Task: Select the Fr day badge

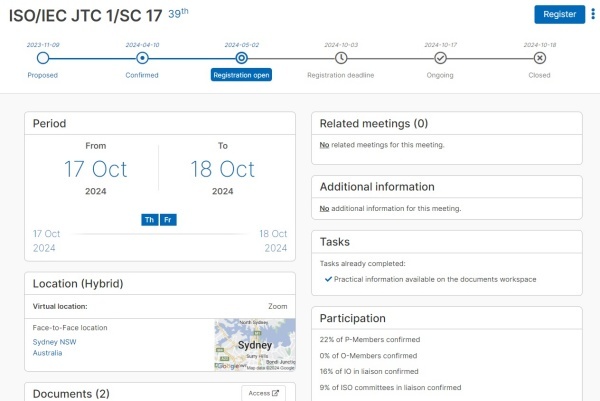Action: pos(168,219)
